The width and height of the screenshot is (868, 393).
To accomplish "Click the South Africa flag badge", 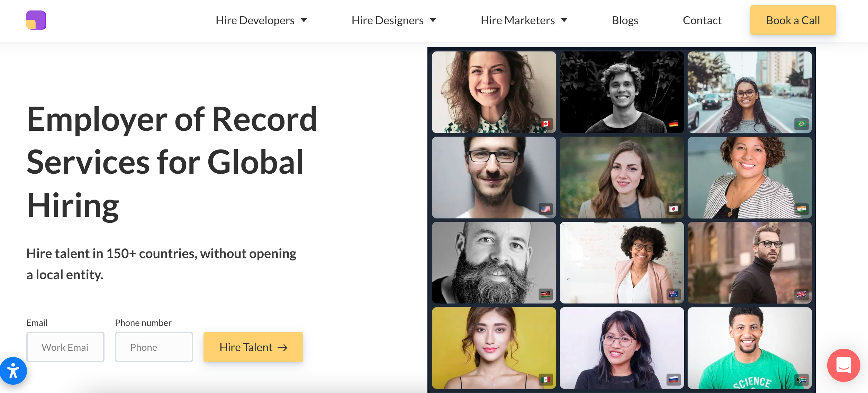I will tap(801, 380).
